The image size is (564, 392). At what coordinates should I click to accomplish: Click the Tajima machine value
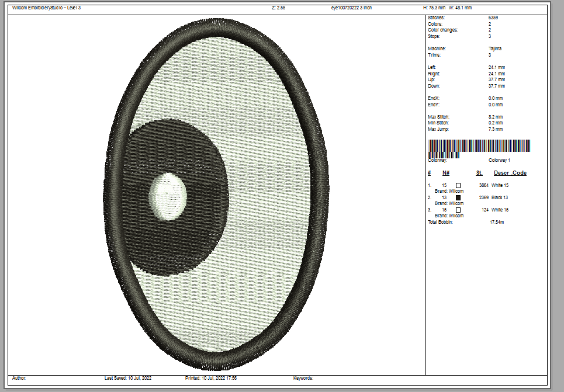click(x=495, y=48)
